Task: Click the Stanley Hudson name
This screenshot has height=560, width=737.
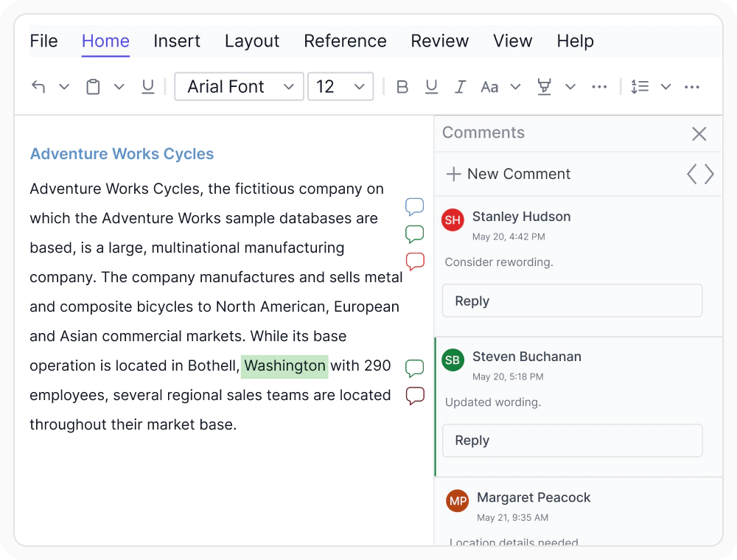Action: coord(521,217)
